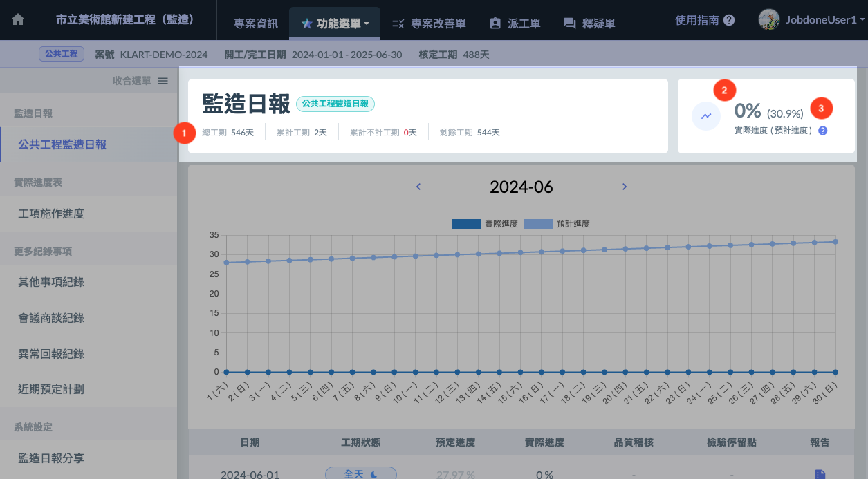Switch to 專案資訊 tab
Viewport: 868px width, 479px height.
point(256,24)
